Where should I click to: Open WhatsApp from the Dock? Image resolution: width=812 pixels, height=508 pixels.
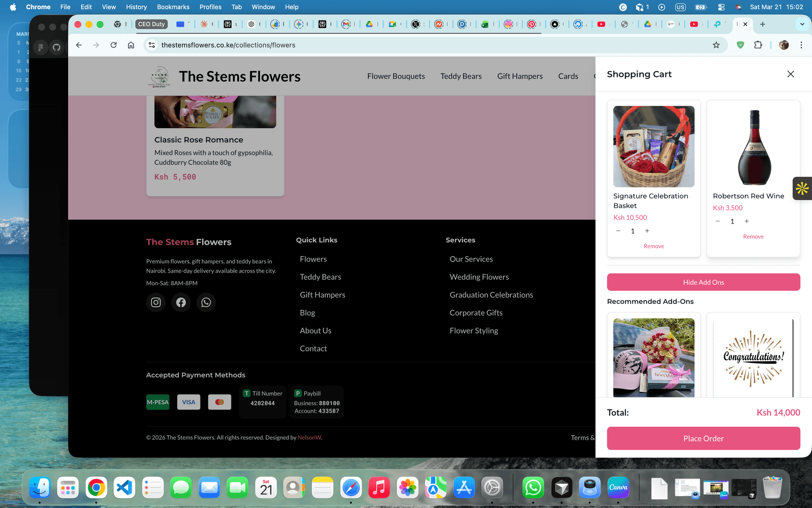click(533, 488)
